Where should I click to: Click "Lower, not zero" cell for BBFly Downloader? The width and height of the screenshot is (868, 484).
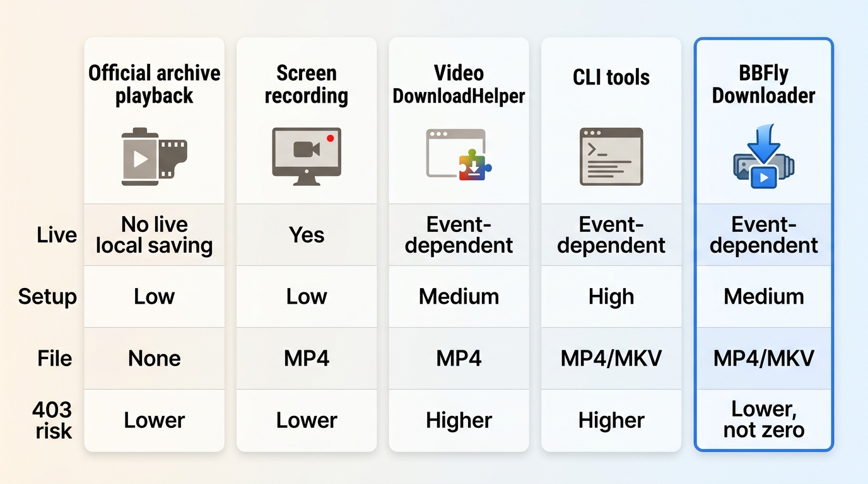764,420
